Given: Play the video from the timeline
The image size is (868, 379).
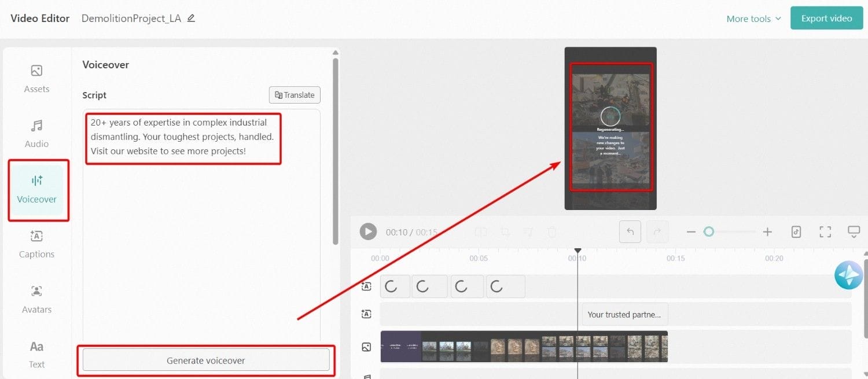Looking at the screenshot, I should tap(368, 232).
